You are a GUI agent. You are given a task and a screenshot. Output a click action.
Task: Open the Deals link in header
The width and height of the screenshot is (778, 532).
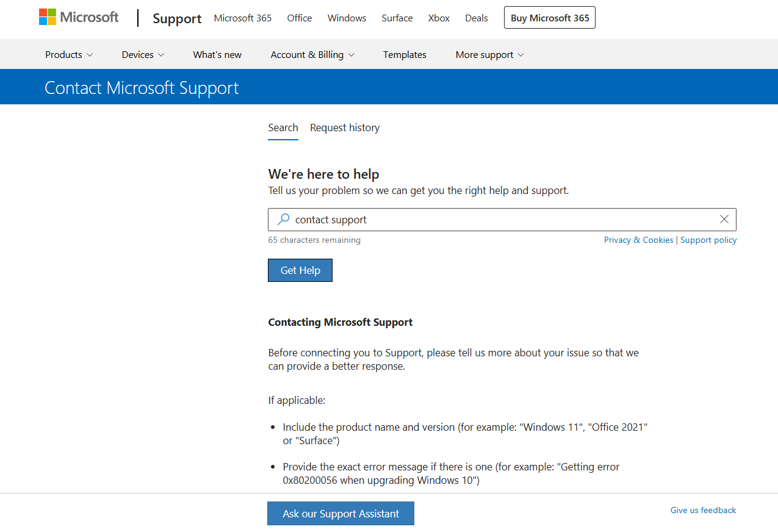(x=477, y=18)
